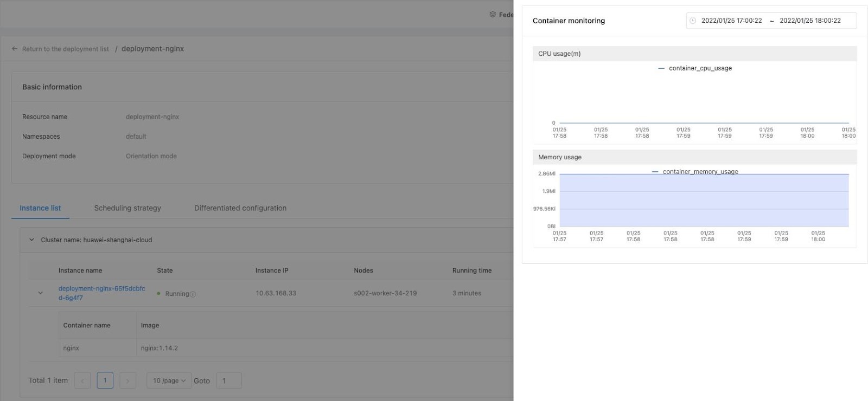
Task: Select page 1 in pagination
Action: coord(105,380)
